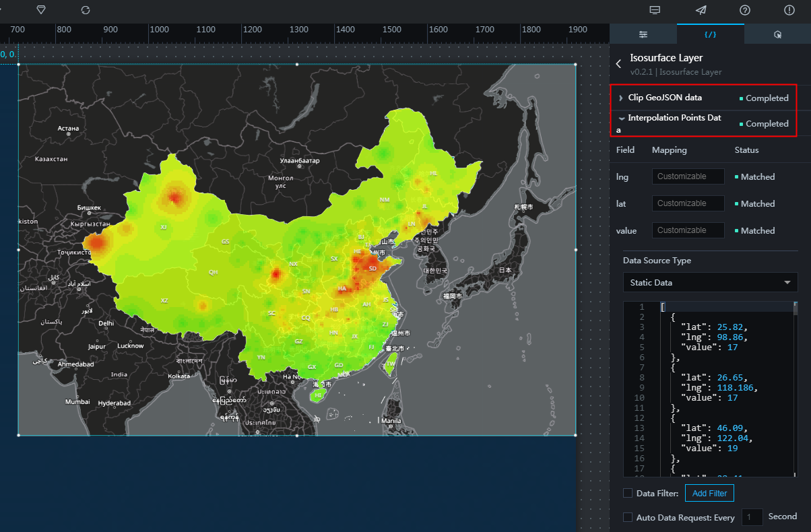Open the Static Data source type dropdown

click(710, 282)
